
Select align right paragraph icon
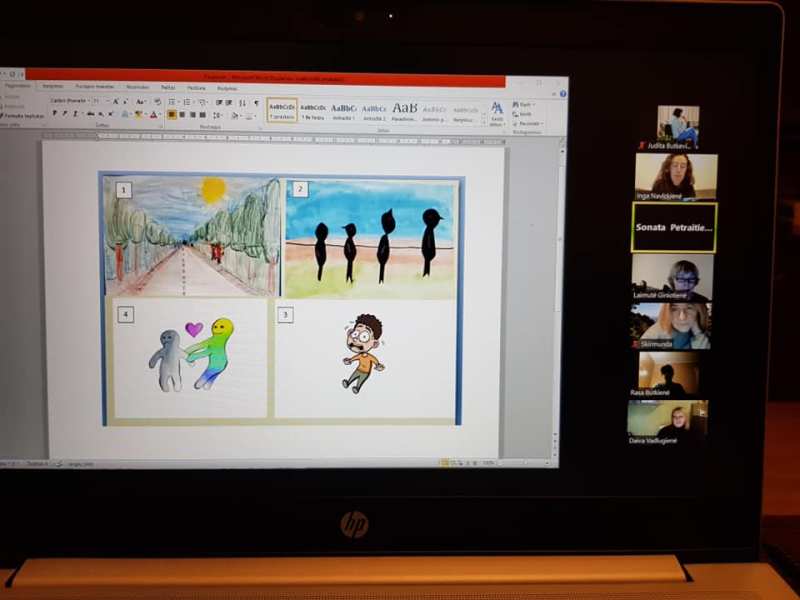pyautogui.click(x=193, y=115)
